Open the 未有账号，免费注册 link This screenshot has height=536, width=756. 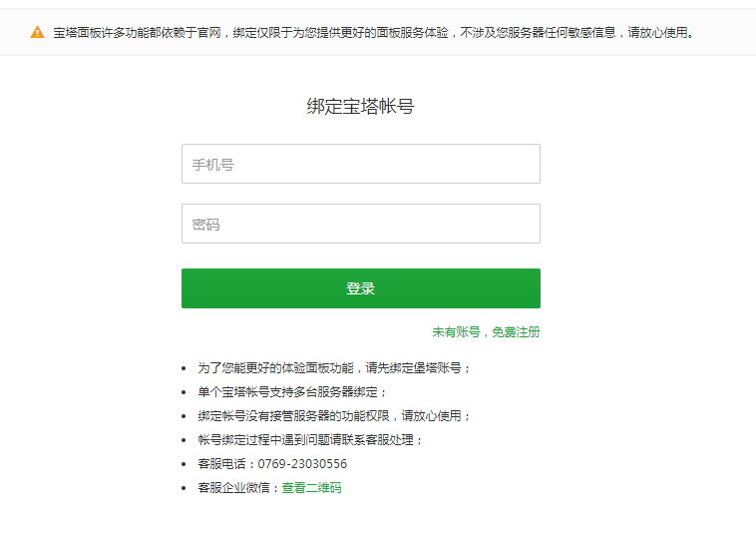[486, 332]
